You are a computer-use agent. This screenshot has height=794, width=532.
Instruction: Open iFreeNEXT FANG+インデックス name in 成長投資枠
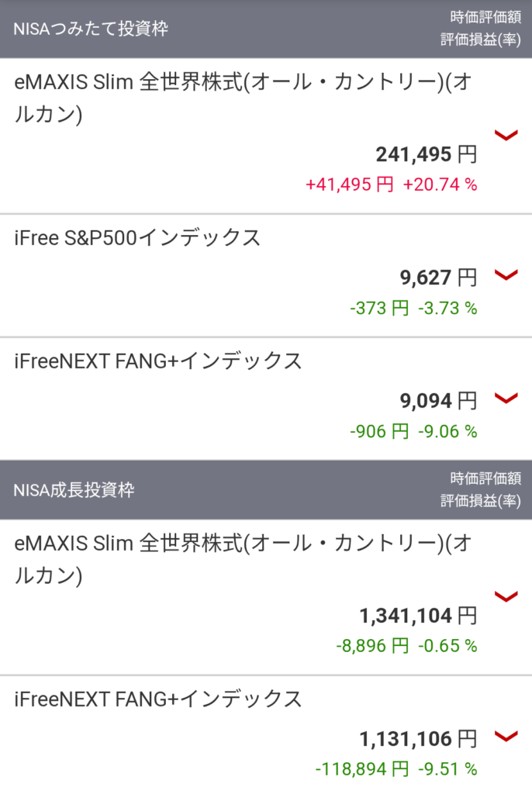click(x=158, y=699)
